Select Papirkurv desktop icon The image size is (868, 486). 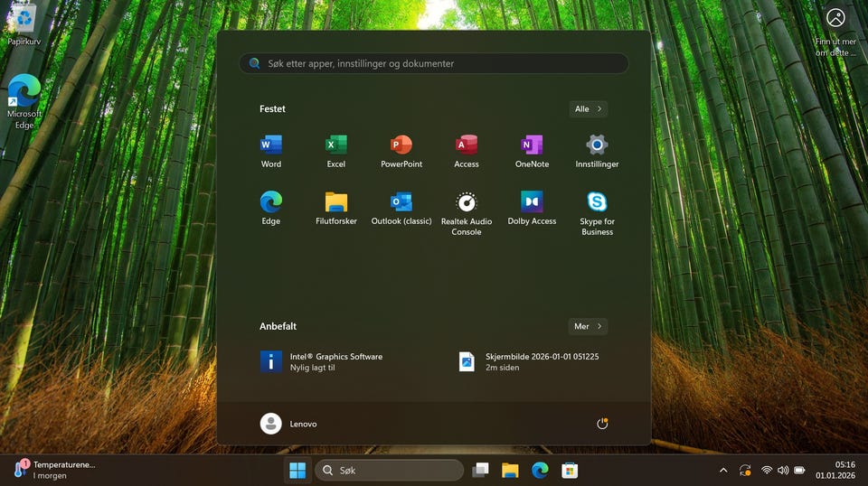[24, 24]
